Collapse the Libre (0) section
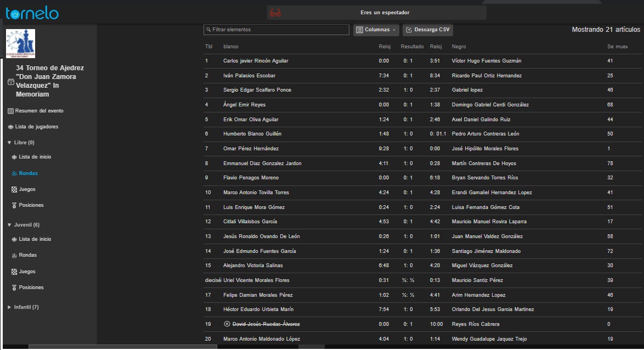The image size is (644, 350). click(9, 143)
